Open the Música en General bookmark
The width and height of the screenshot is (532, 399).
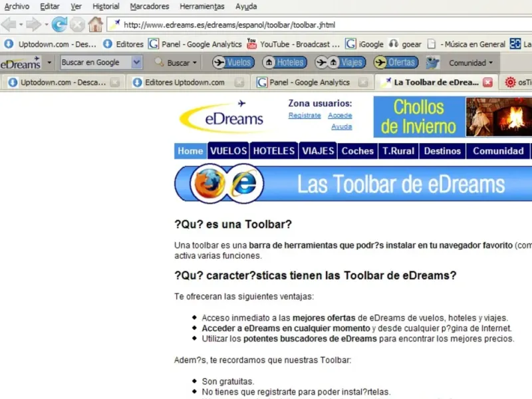[466, 44]
